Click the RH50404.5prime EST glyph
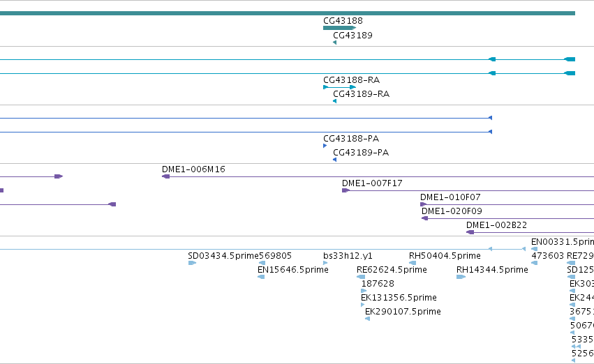The width and height of the screenshot is (594, 364). tap(413, 263)
